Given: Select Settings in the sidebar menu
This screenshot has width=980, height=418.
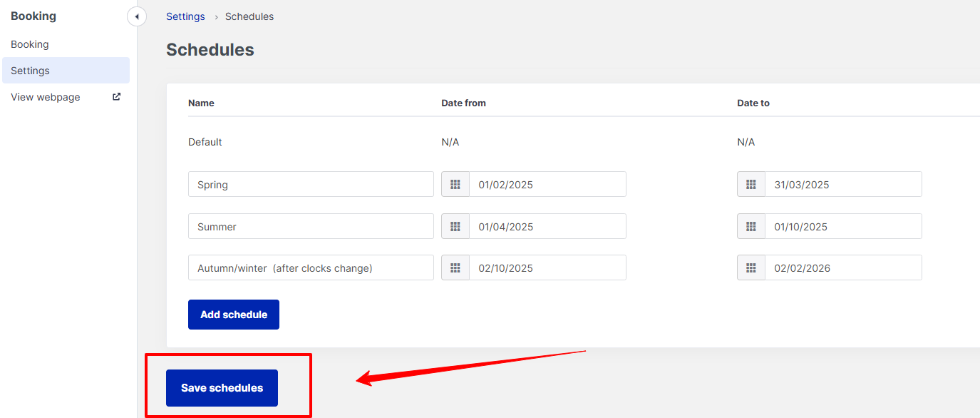Looking at the screenshot, I should [x=66, y=71].
